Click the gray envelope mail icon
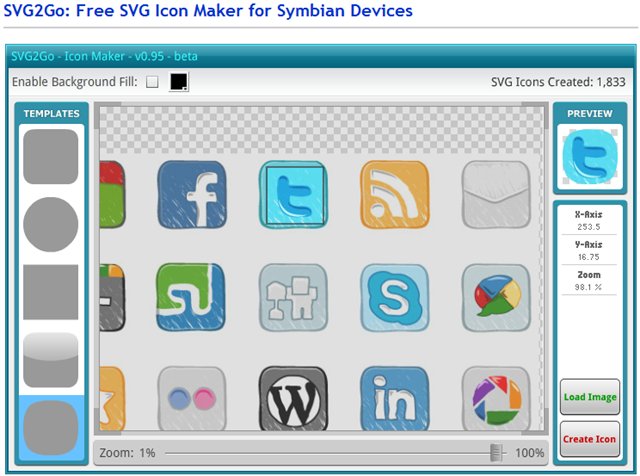Image resolution: width=640 pixels, height=476 pixels. (496, 194)
